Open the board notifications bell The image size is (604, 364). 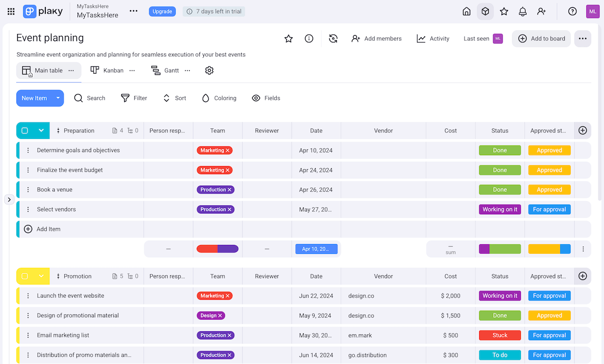[x=522, y=11]
